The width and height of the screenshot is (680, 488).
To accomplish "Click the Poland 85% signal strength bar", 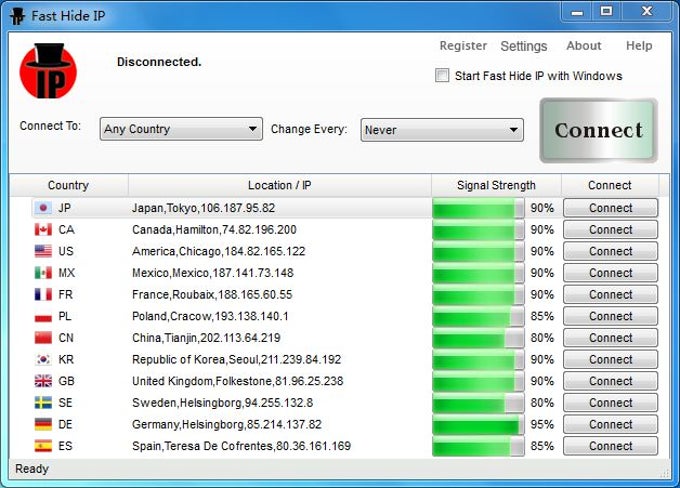I will pyautogui.click(x=478, y=316).
